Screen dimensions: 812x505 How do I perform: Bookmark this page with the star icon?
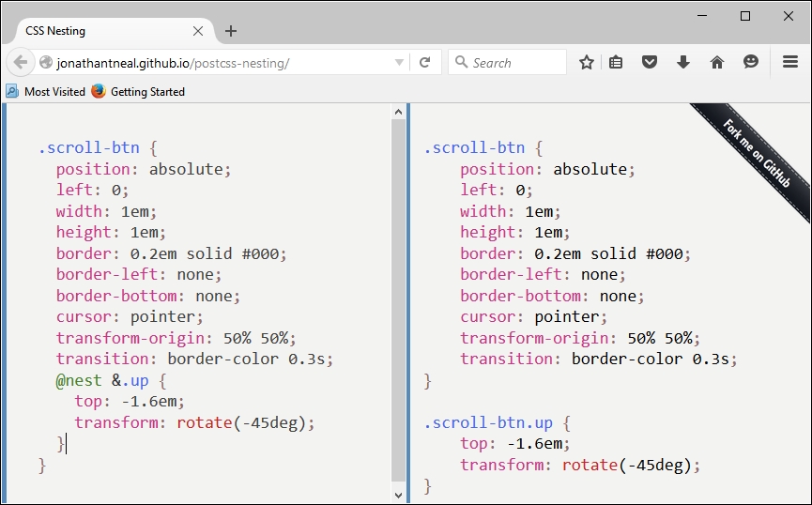(x=587, y=62)
